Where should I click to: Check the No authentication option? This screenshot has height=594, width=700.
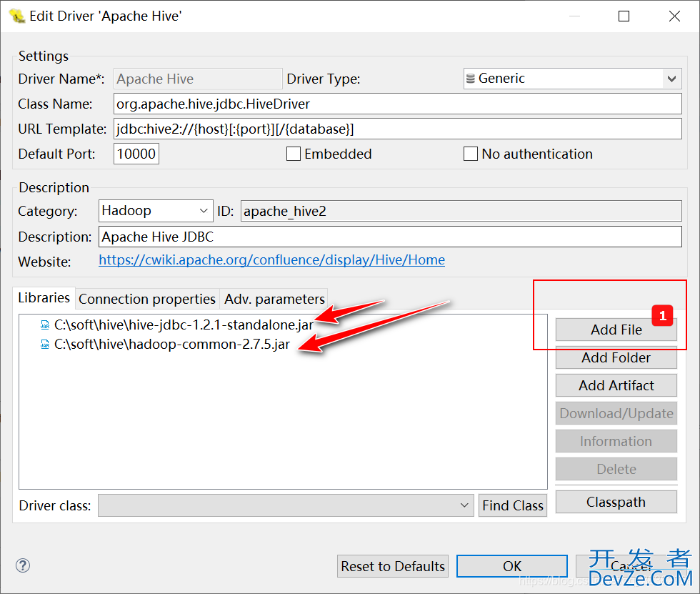click(x=471, y=154)
